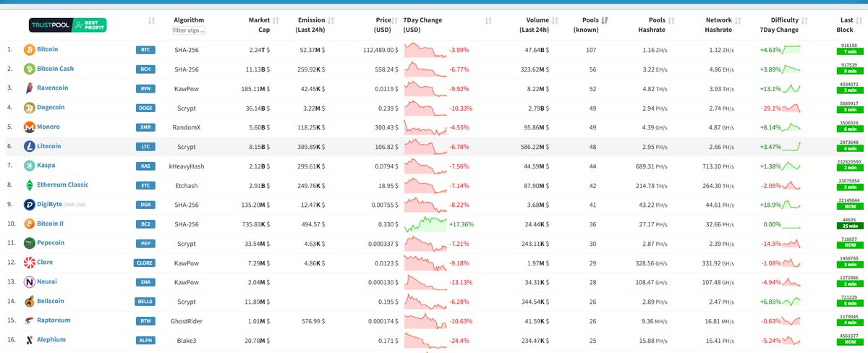Open the Bitcoin coin page link
868x353 pixels.
[x=48, y=50]
